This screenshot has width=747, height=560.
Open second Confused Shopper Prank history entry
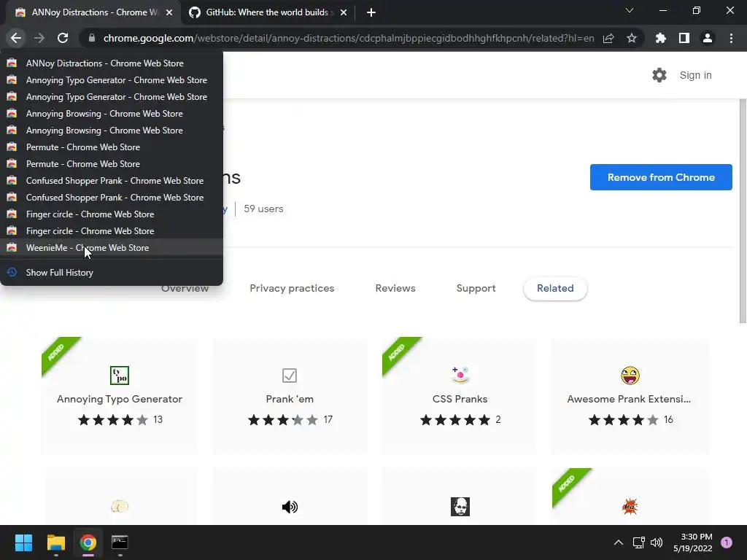pos(112,197)
